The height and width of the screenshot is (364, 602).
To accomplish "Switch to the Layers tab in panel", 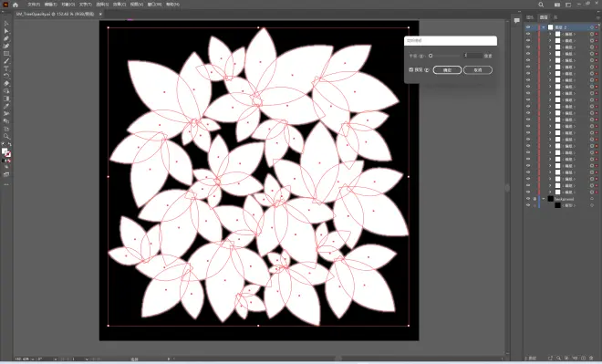I will click(544, 17).
